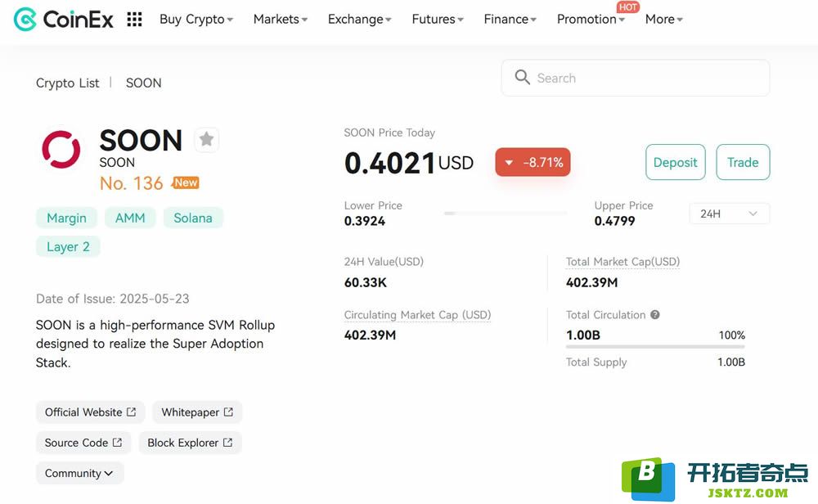Show the Promotion menu
This screenshot has width=818, height=504.
point(591,20)
